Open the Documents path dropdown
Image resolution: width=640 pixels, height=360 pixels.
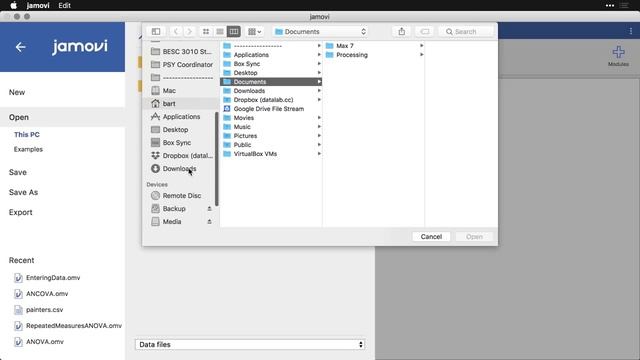click(x=320, y=31)
